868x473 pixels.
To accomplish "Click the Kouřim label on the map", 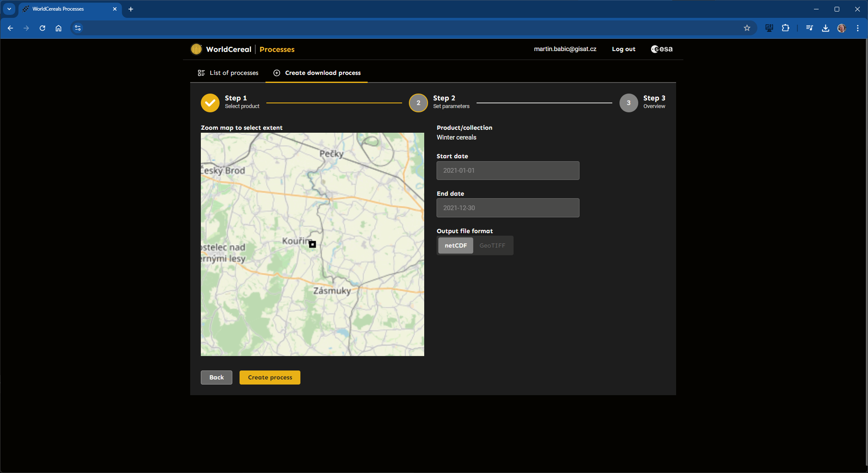I will tap(297, 241).
